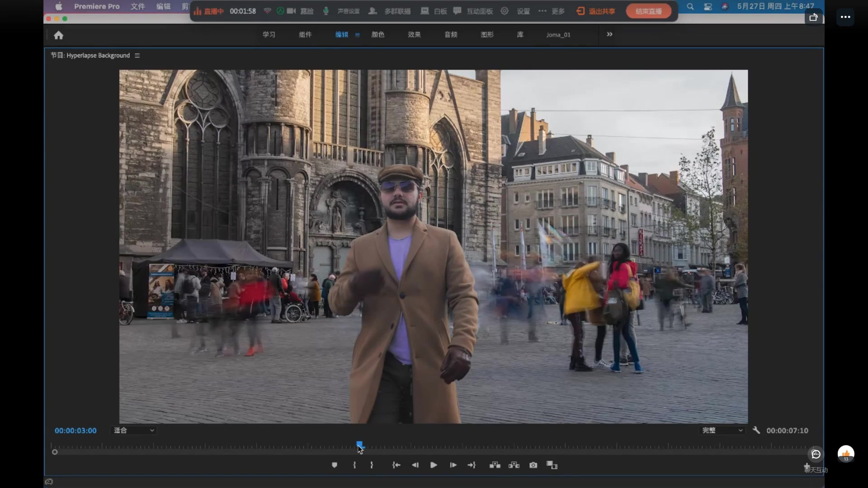The width and height of the screenshot is (868, 488).
Task: Toggle camera 露脸 in live toolbar
Action: click(300, 11)
